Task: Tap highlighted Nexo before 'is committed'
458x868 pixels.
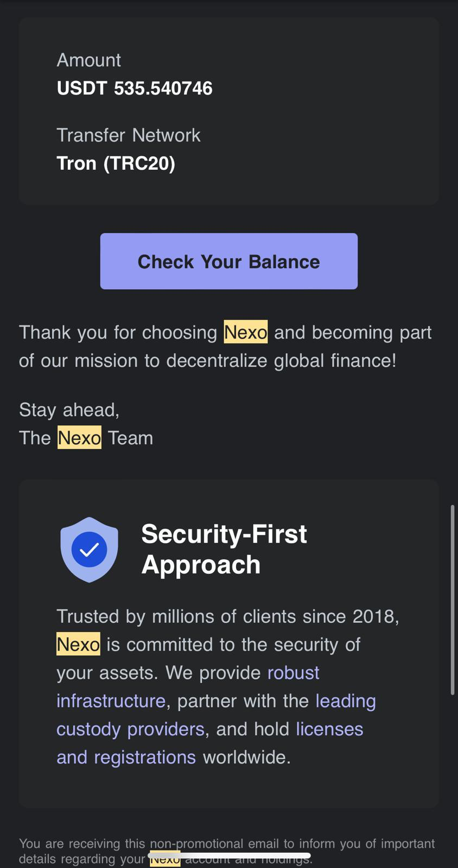Action: click(78, 644)
